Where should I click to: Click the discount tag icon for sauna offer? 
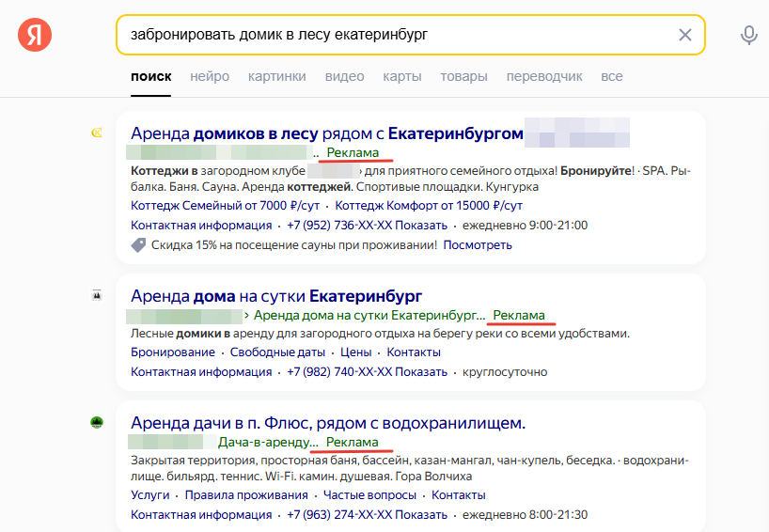tap(139, 244)
